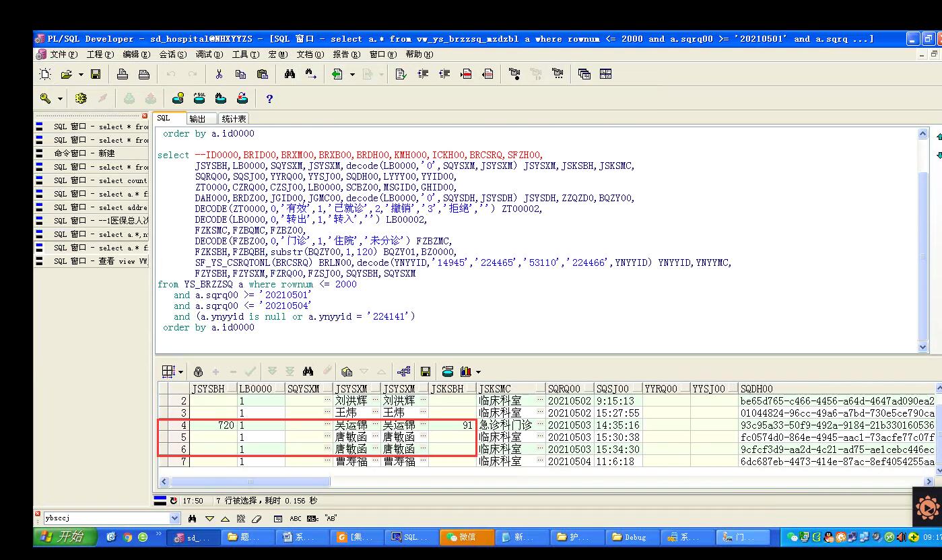Click the Commit database icon
Image resolution: width=942 pixels, height=560 pixels.
pyautogui.click(x=129, y=98)
